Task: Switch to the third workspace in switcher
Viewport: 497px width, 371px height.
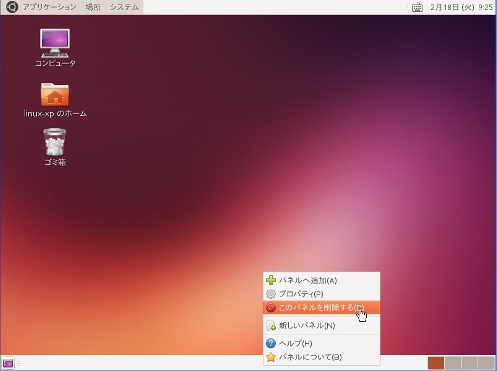Action: (x=469, y=363)
